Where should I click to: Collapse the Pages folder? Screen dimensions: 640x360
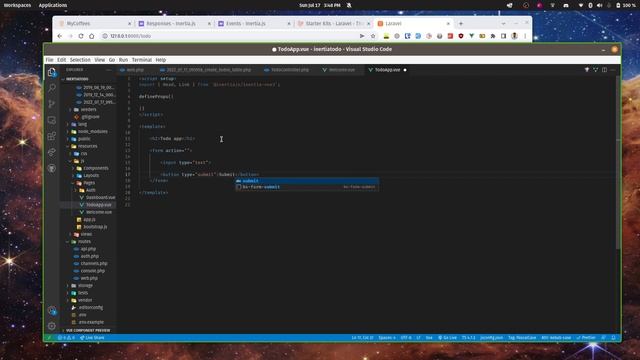click(x=89, y=183)
